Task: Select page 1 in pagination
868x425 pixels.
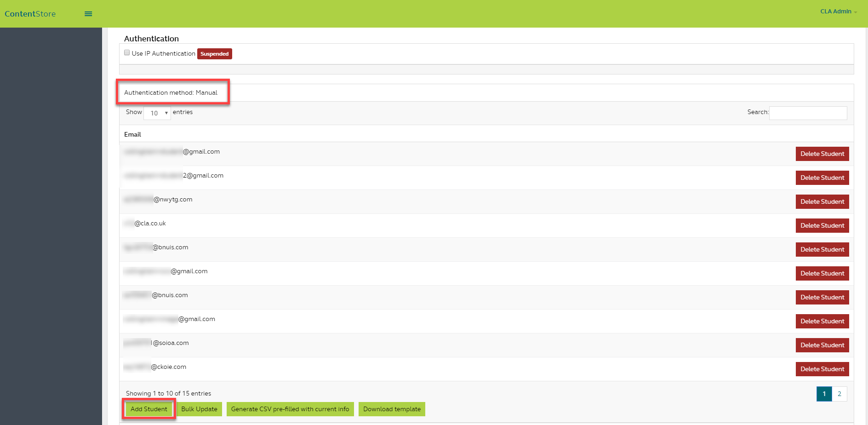Action: [x=824, y=394]
